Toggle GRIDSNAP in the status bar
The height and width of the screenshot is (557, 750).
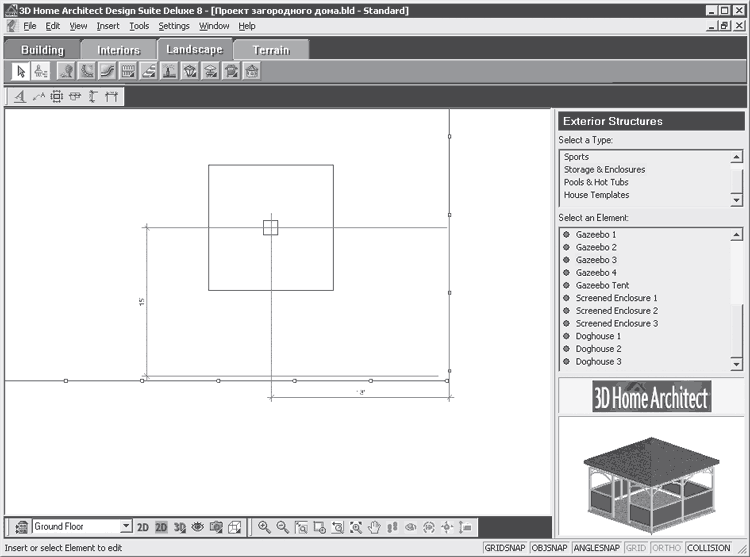pos(505,548)
